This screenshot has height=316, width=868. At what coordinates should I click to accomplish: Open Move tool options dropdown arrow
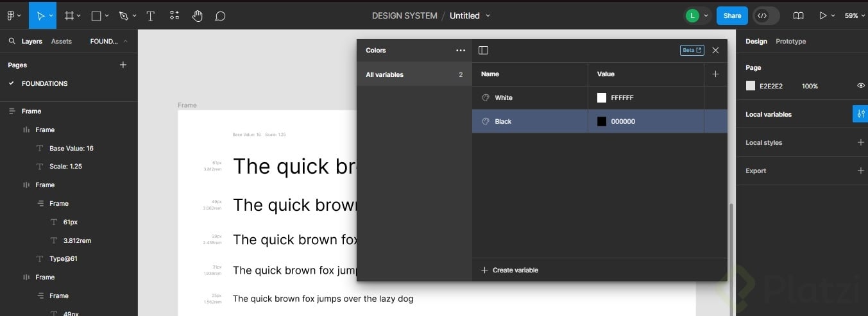click(x=51, y=15)
